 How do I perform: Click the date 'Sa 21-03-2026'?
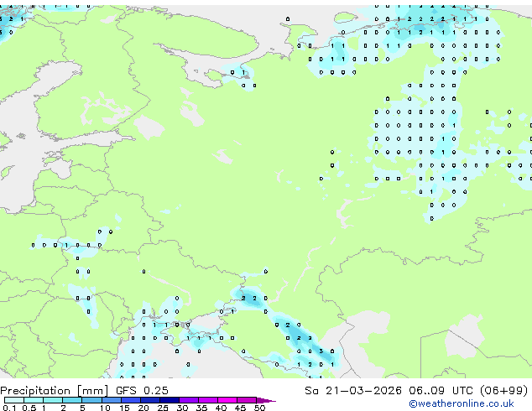353,391
